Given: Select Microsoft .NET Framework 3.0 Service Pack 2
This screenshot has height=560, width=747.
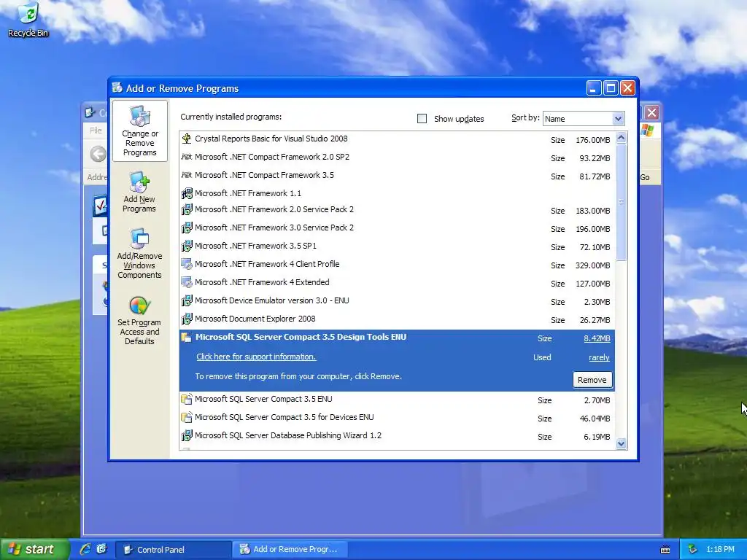Looking at the screenshot, I should [x=398, y=227].
